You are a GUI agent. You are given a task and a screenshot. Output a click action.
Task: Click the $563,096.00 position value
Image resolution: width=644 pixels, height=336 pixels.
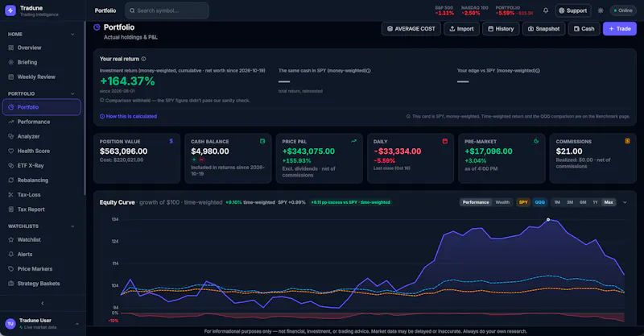124,151
